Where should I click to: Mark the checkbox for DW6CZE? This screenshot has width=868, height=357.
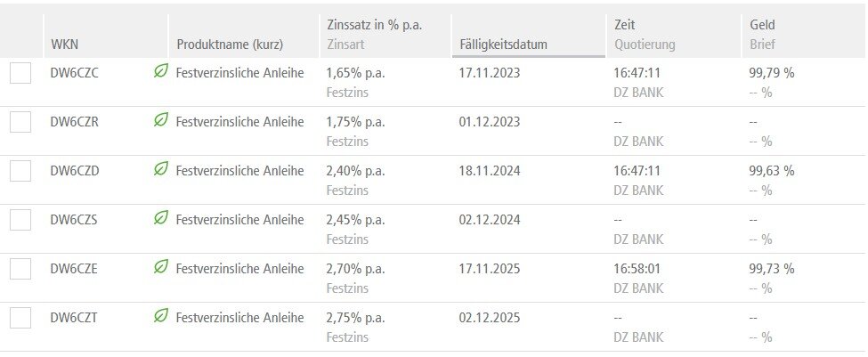tap(20, 269)
